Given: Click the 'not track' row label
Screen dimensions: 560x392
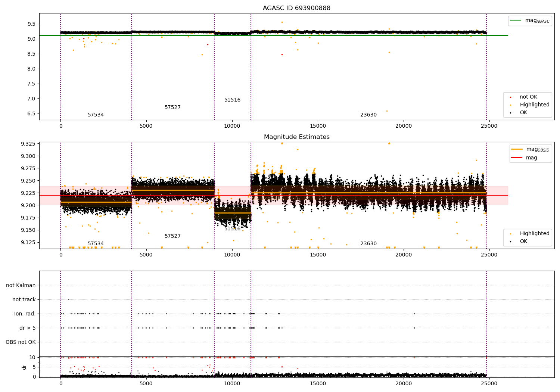Looking at the screenshot, I should click(24, 299).
